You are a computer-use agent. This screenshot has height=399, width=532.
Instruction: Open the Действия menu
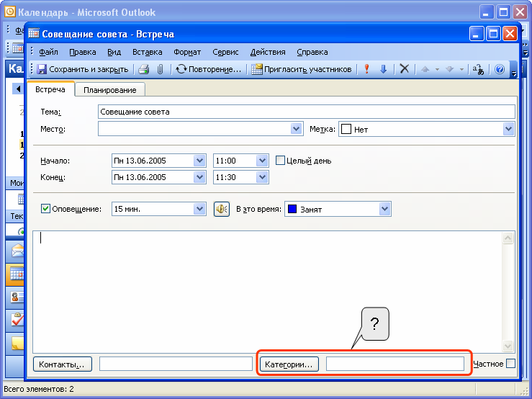268,52
